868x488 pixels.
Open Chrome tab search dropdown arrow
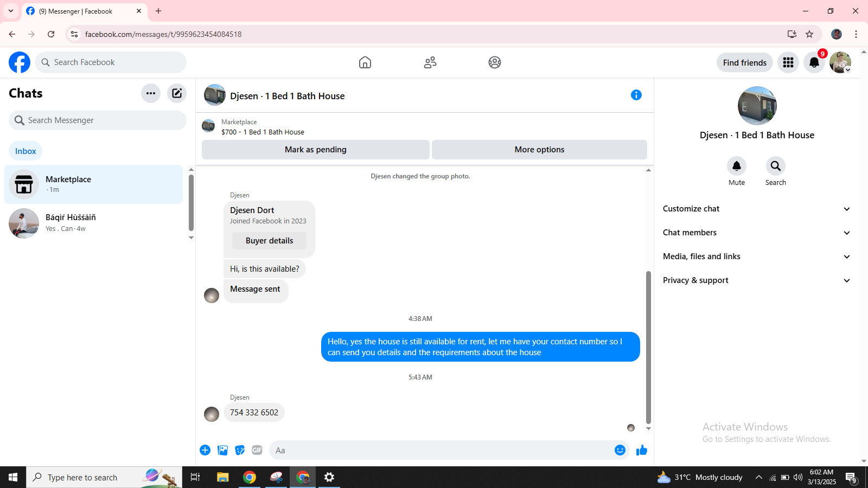point(11,11)
